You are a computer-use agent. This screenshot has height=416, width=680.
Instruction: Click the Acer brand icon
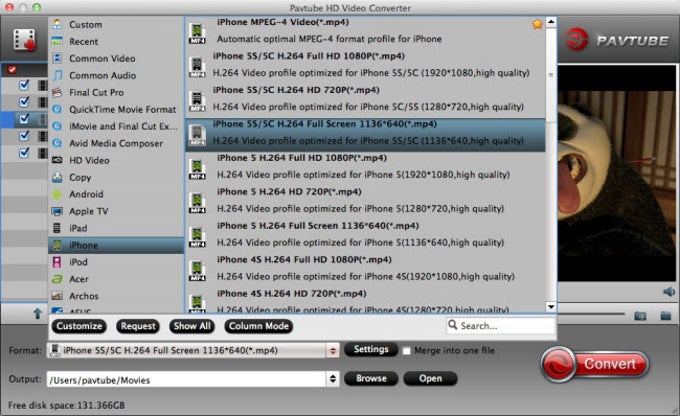coord(57,279)
